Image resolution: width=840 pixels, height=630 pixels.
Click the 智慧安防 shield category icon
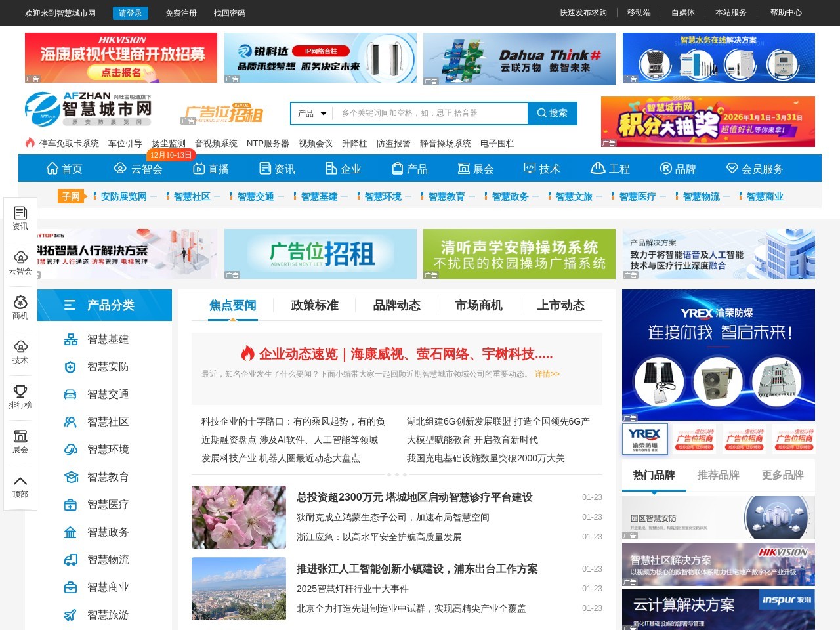[71, 367]
